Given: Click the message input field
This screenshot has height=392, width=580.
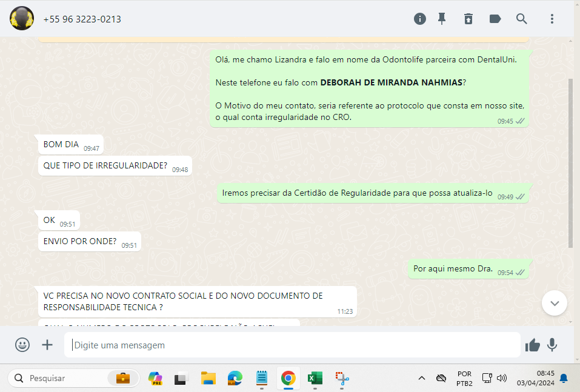Looking at the screenshot, I should click(x=292, y=345).
